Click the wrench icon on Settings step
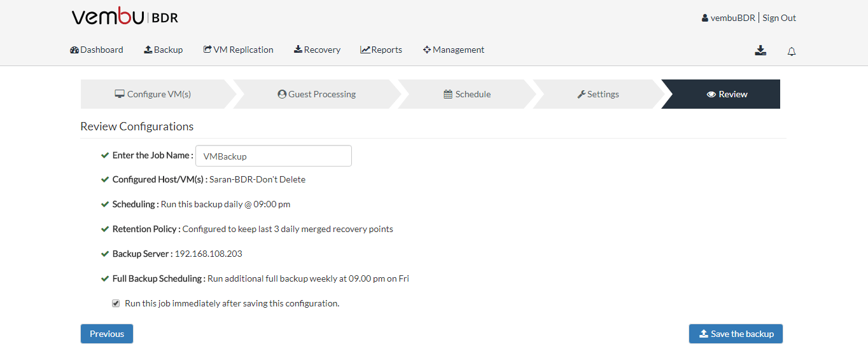 pos(581,94)
